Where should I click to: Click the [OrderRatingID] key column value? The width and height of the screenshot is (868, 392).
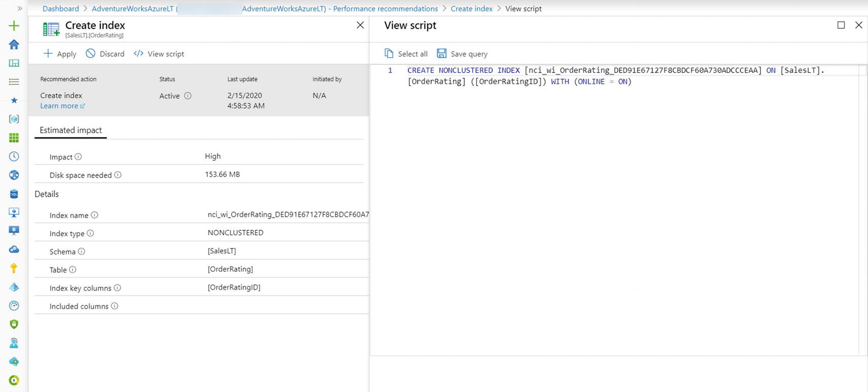pyautogui.click(x=234, y=288)
